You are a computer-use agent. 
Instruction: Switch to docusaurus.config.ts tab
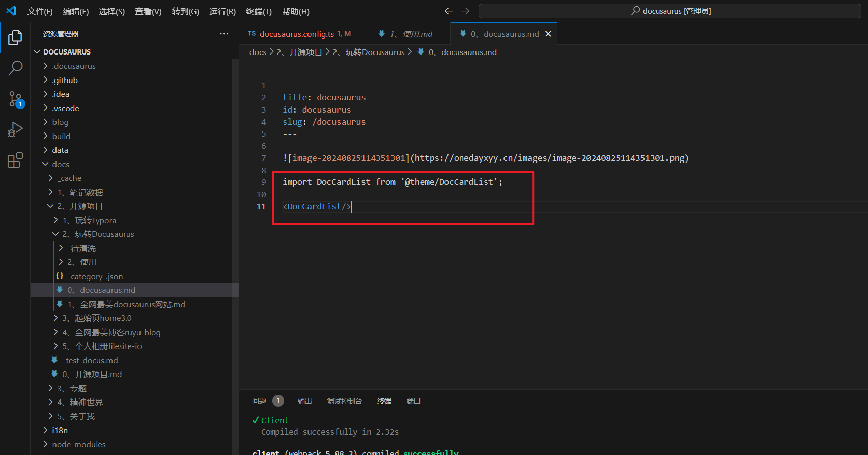[303, 34]
